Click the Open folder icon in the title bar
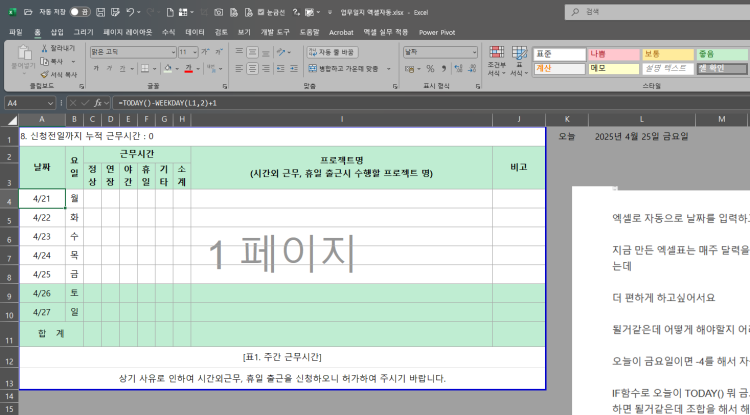 coord(28,12)
